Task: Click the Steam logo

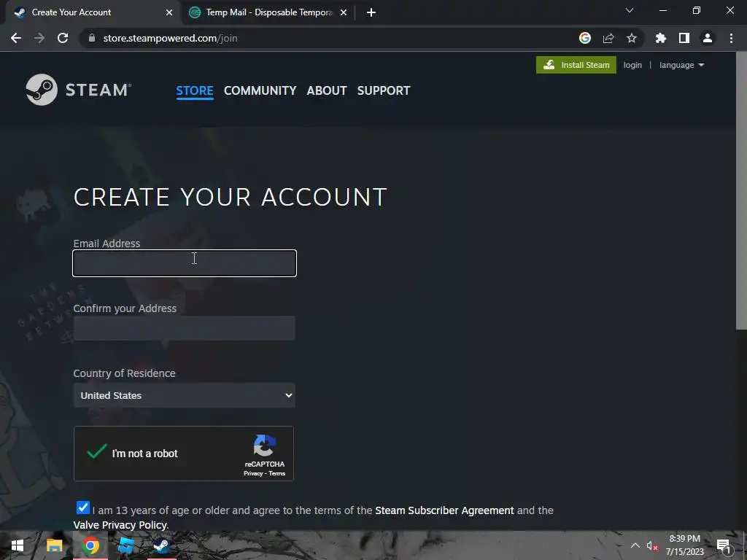Action: (79, 90)
